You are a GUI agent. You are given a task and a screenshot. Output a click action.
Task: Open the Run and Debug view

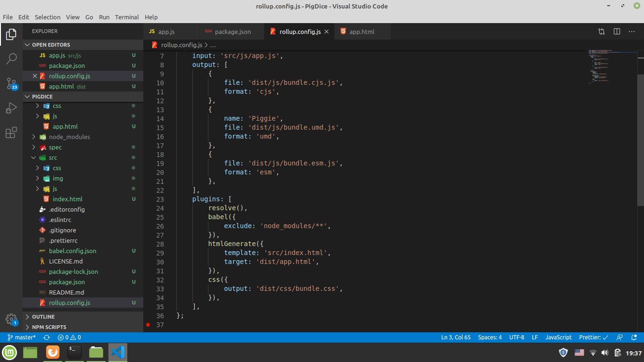click(11, 108)
